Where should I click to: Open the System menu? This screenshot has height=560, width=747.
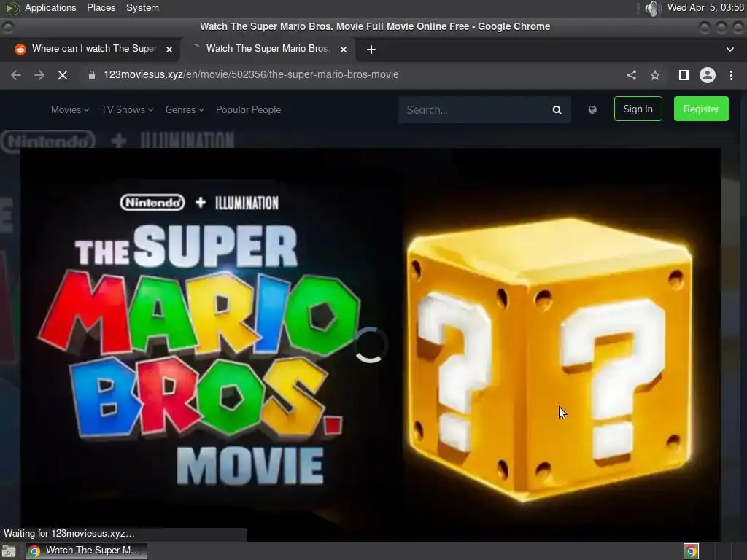click(x=142, y=7)
